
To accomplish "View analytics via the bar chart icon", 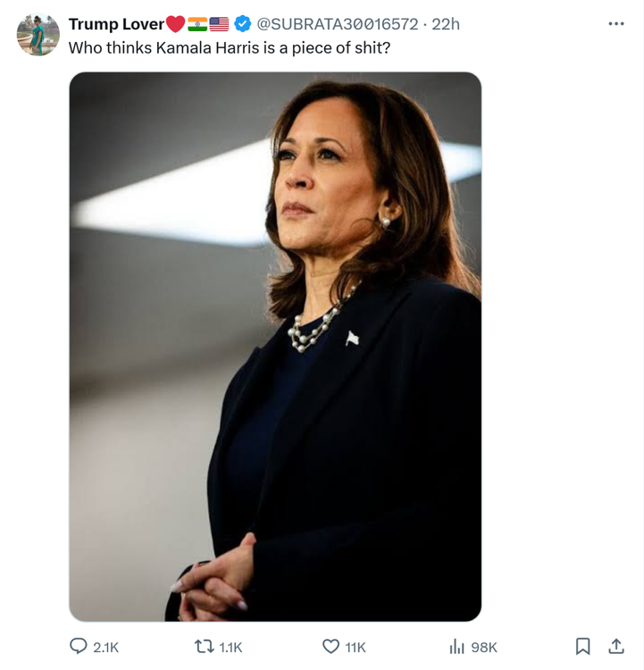I will click(456, 646).
